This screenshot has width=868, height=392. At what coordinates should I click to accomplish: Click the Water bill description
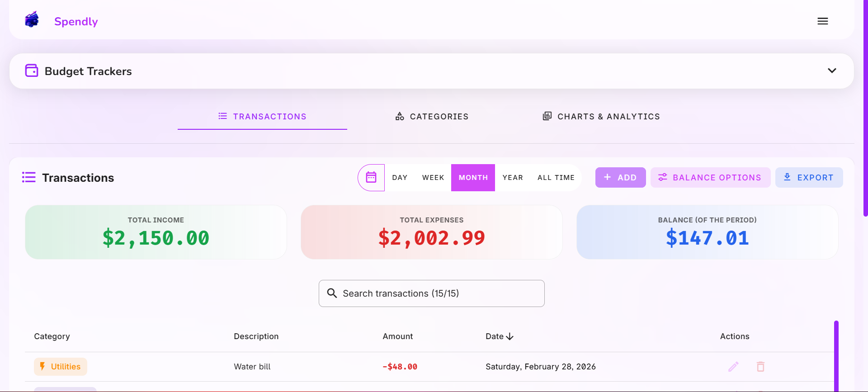pyautogui.click(x=252, y=367)
